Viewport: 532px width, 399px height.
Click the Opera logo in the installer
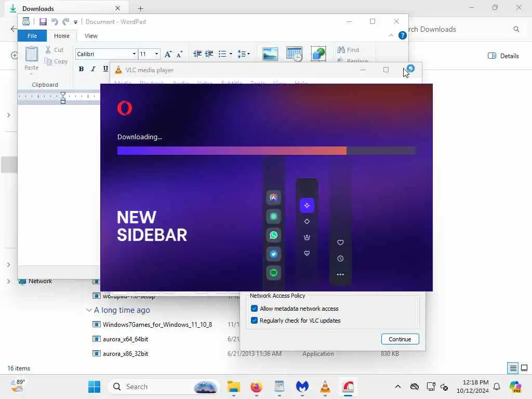click(125, 108)
